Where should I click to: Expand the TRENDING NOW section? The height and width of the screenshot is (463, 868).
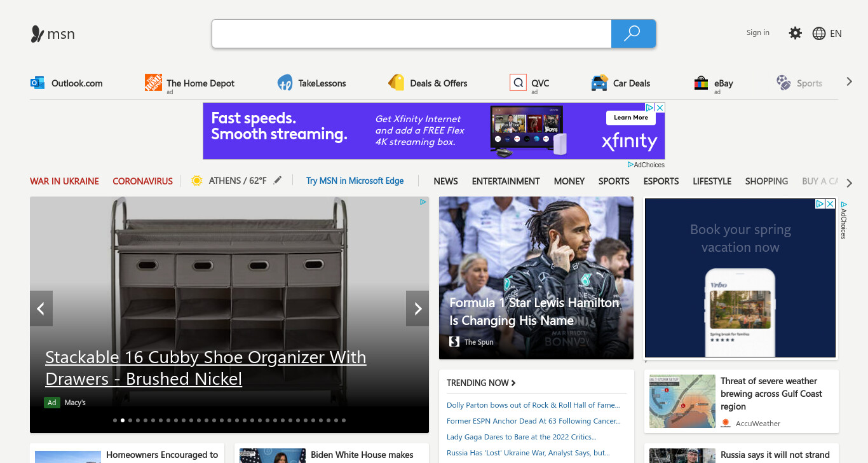pos(481,383)
